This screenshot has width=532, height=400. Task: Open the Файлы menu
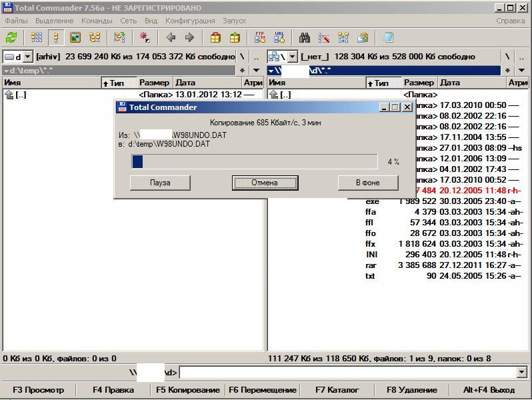(16, 21)
